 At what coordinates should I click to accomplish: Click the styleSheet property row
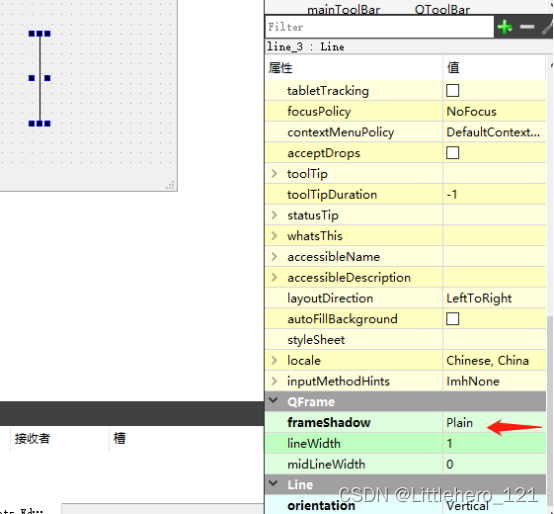click(x=405, y=339)
